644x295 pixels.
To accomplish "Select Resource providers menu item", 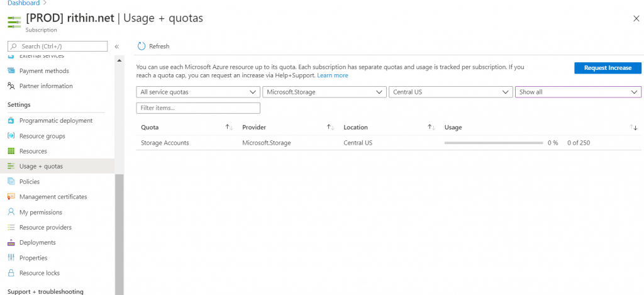I will coord(45,227).
